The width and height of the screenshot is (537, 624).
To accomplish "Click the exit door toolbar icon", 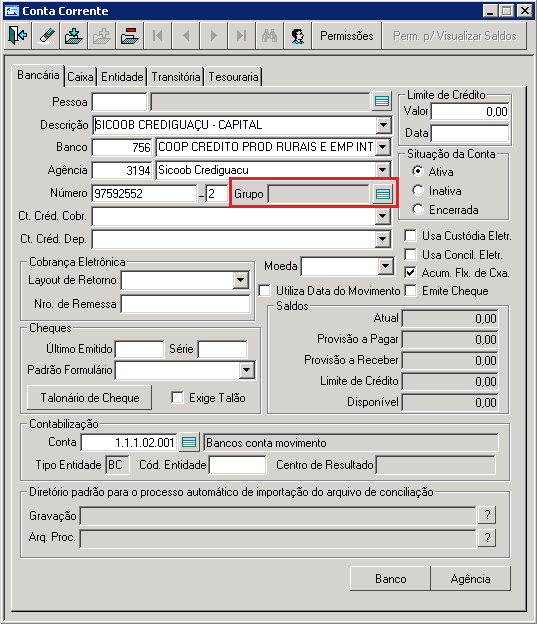I will pos(18,36).
